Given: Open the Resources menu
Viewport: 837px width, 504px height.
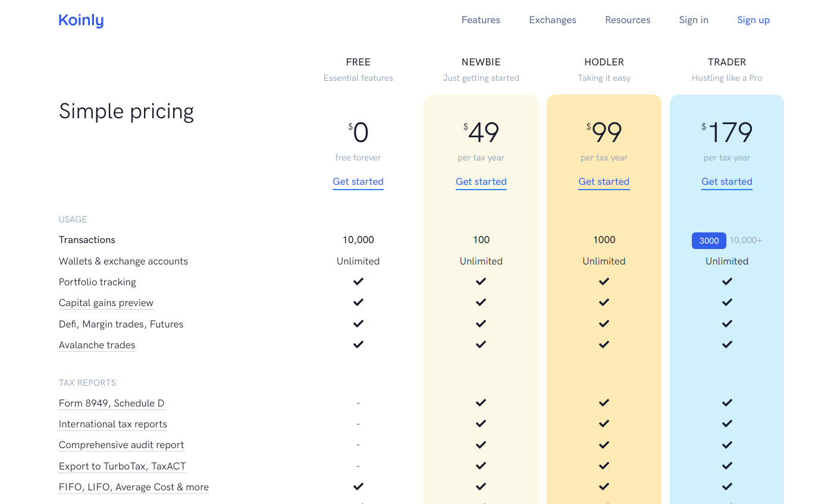Looking at the screenshot, I should click(x=627, y=20).
